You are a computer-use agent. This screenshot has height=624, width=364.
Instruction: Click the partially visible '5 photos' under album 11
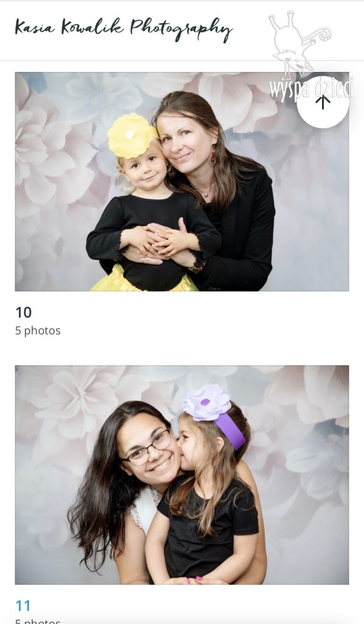coord(38,621)
